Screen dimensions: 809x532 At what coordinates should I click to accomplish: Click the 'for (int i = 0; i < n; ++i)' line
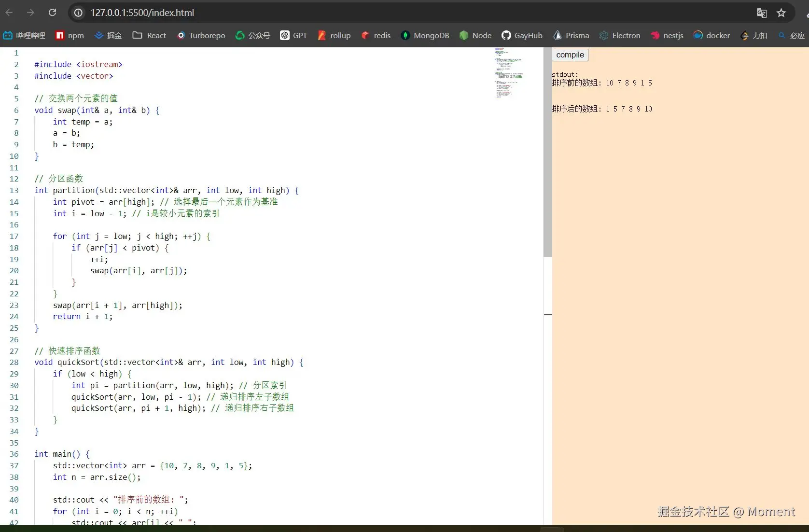[x=115, y=511]
